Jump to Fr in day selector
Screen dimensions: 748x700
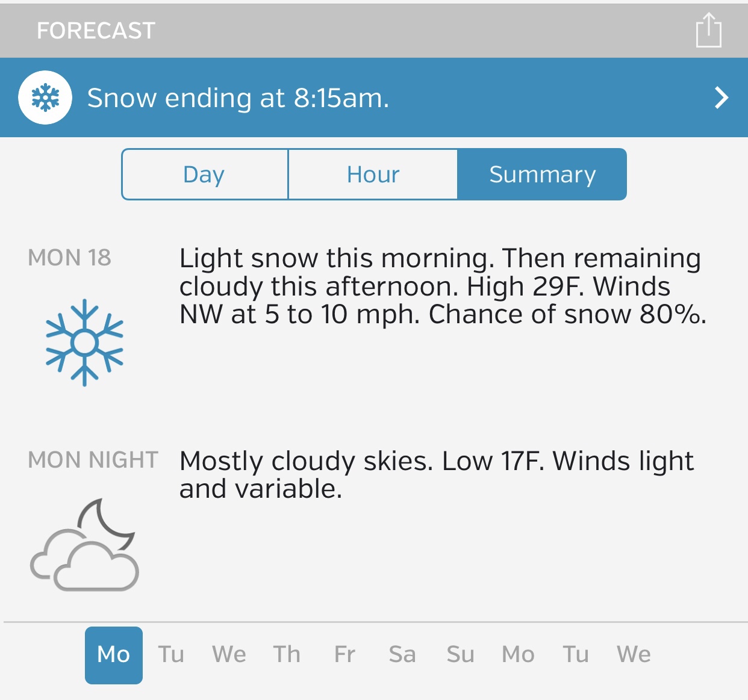tap(344, 655)
